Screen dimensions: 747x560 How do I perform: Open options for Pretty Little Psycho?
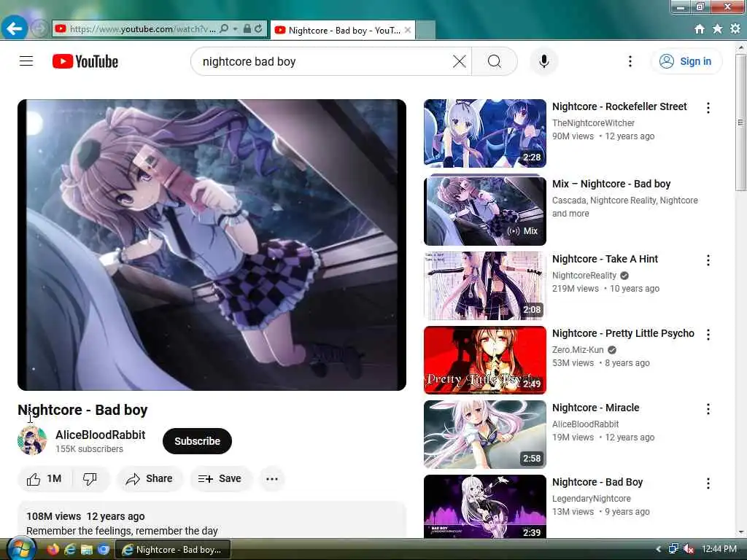[708, 335]
